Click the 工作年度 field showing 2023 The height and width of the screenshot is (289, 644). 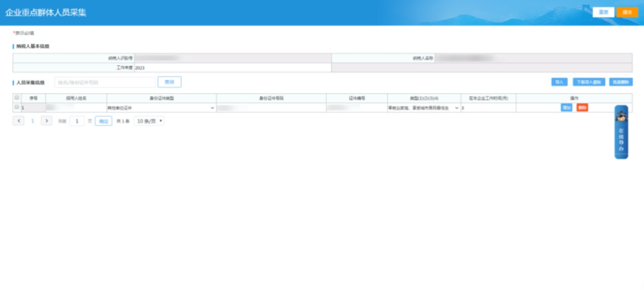click(233, 68)
